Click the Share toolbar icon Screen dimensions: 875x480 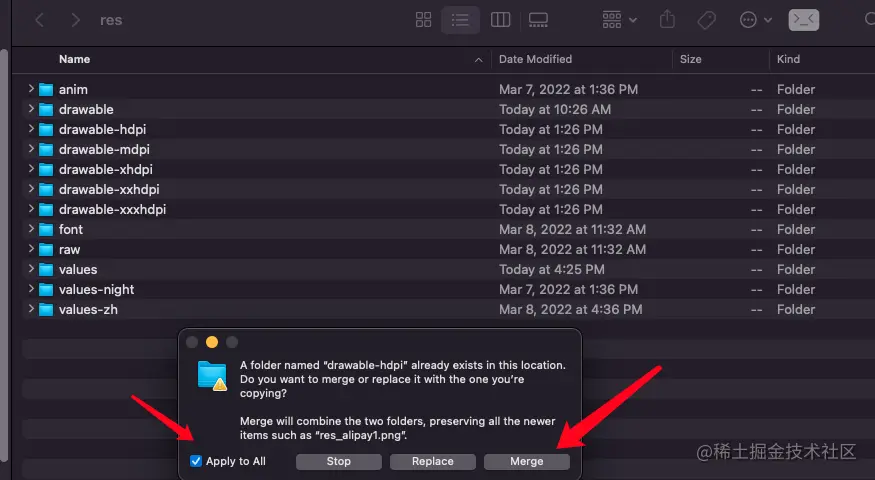point(667,20)
